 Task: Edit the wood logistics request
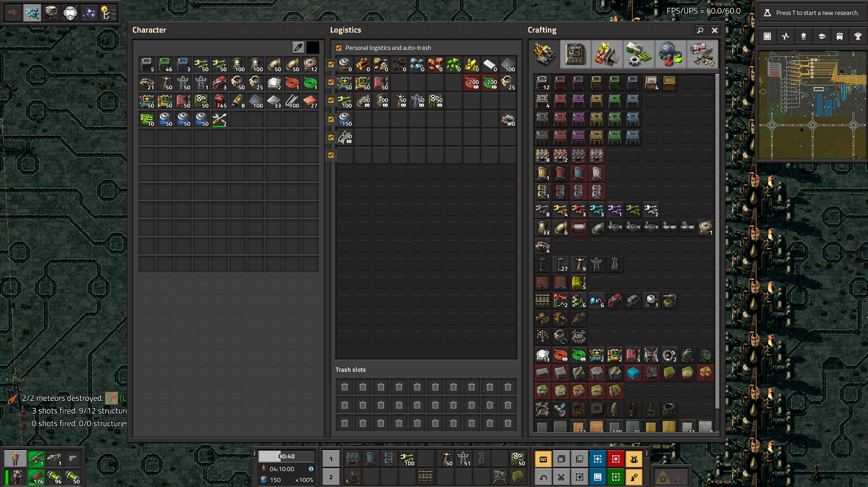[363, 65]
